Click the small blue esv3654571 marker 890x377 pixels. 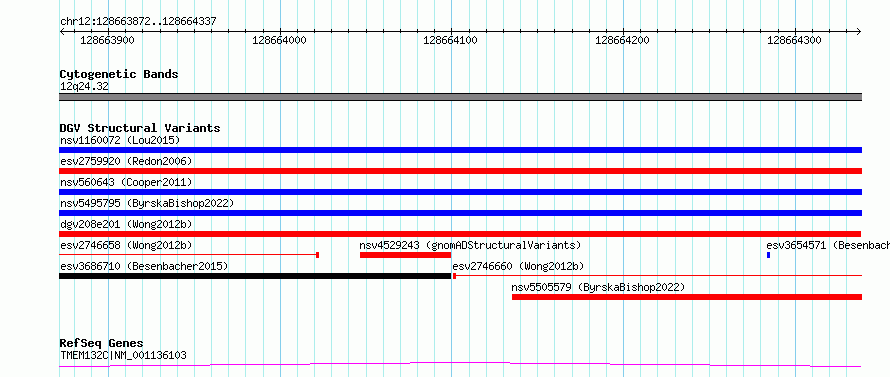coord(768,255)
